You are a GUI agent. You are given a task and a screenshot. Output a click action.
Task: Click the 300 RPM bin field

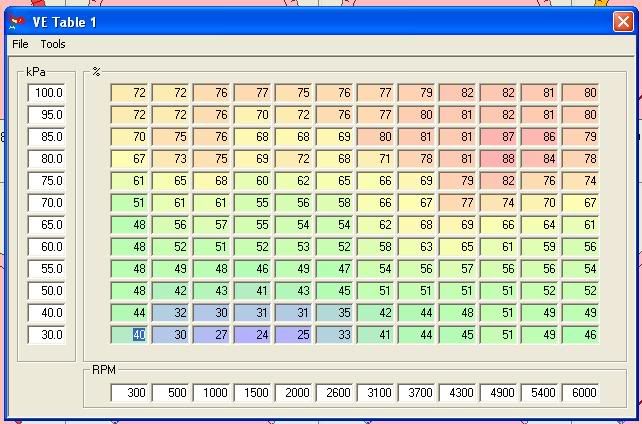130,393
